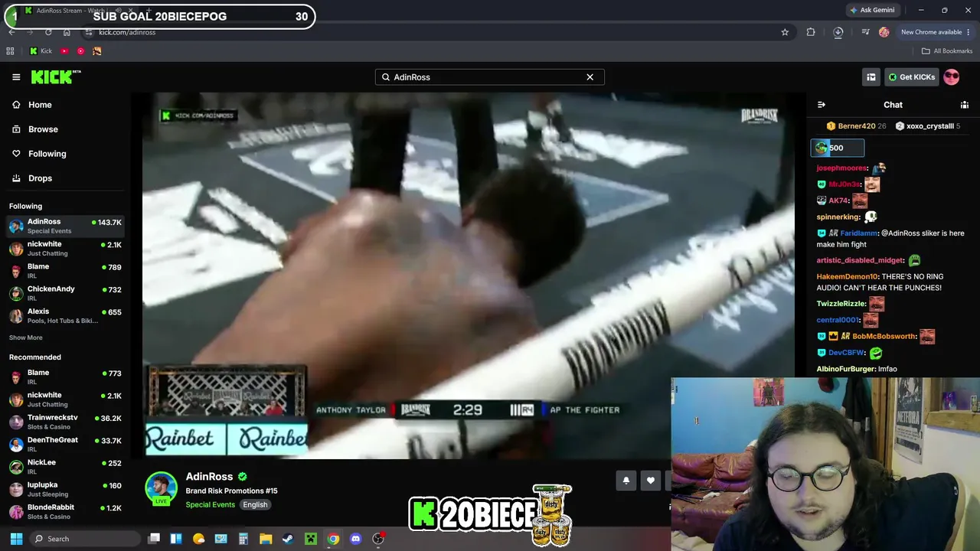This screenshot has height=551, width=980.
Task: Open the Kick user profile avatar
Action: pos(951,77)
